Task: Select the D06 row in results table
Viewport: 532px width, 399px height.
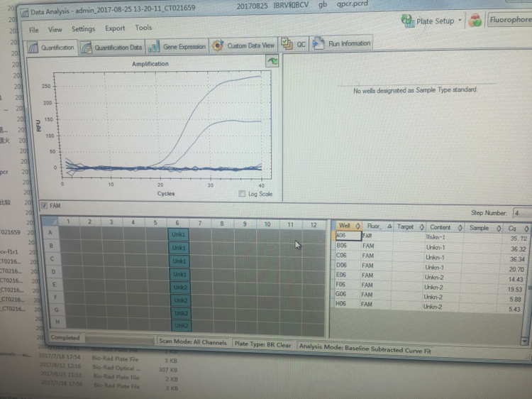Action: point(430,267)
